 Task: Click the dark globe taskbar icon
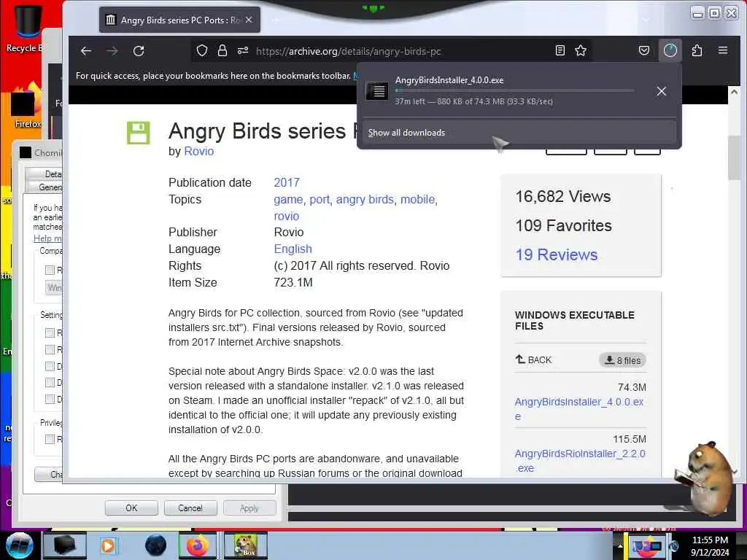pos(155,545)
